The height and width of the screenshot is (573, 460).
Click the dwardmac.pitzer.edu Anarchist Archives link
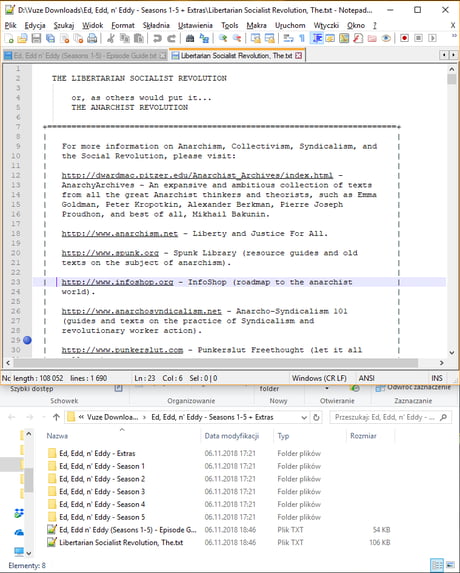pyautogui.click(x=197, y=175)
